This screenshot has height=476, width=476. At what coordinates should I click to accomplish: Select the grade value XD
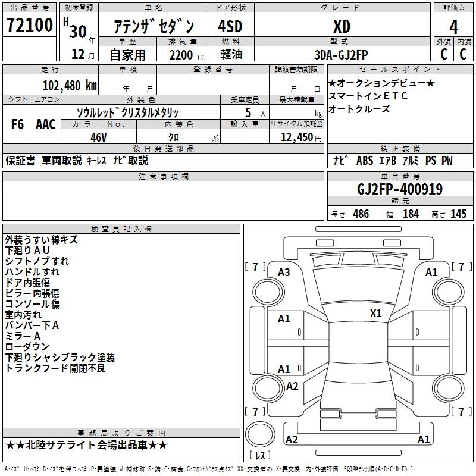[x=341, y=26]
